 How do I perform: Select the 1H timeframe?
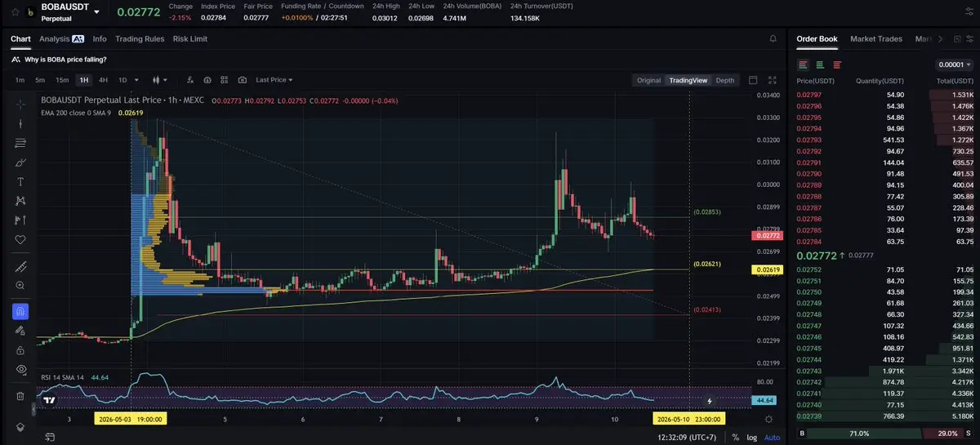pyautogui.click(x=83, y=80)
